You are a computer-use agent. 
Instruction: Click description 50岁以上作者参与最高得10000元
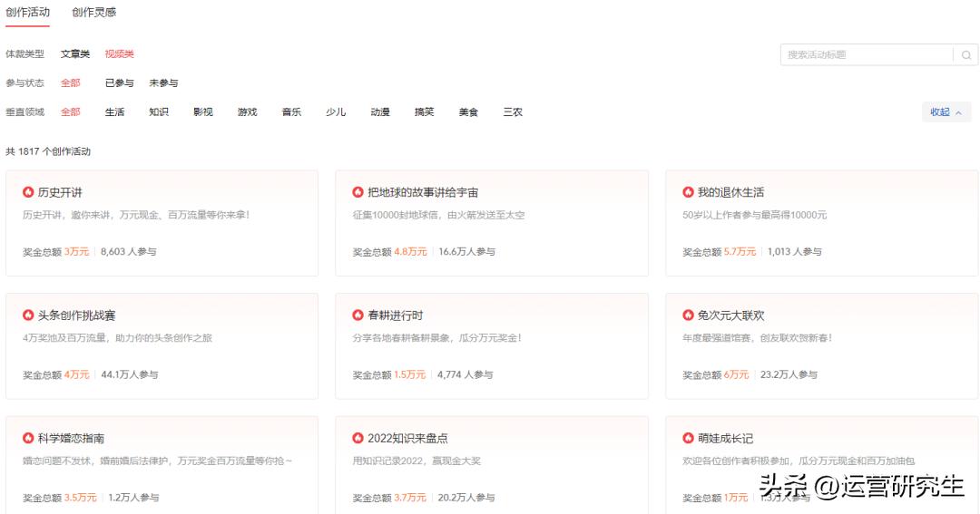pyautogui.click(x=754, y=215)
